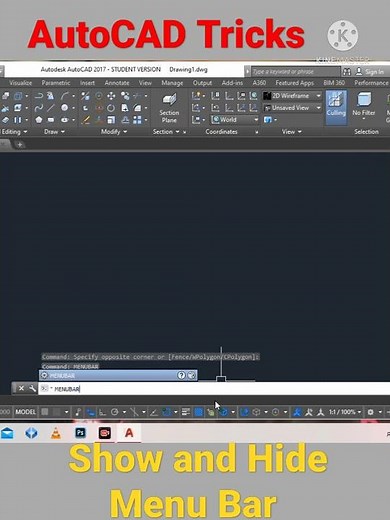This screenshot has height=520, width=390.
Task: Open help for MENUBAR suggestion
Action: point(181,375)
